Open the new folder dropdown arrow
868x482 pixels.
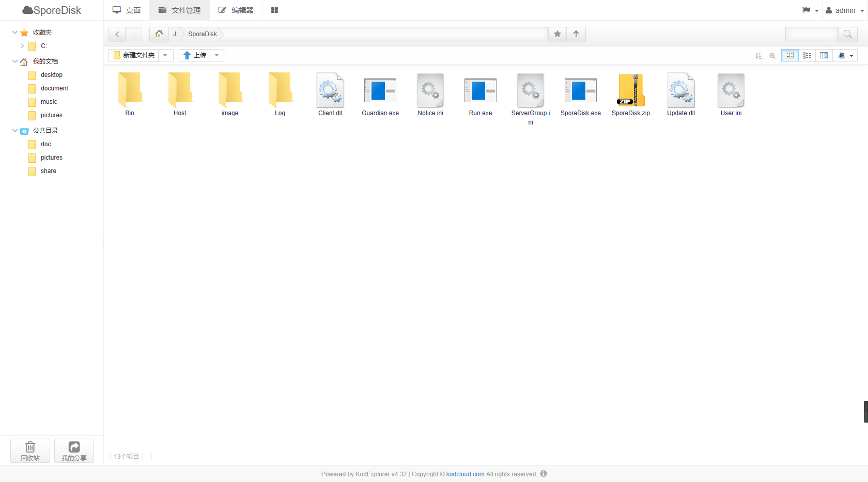165,55
